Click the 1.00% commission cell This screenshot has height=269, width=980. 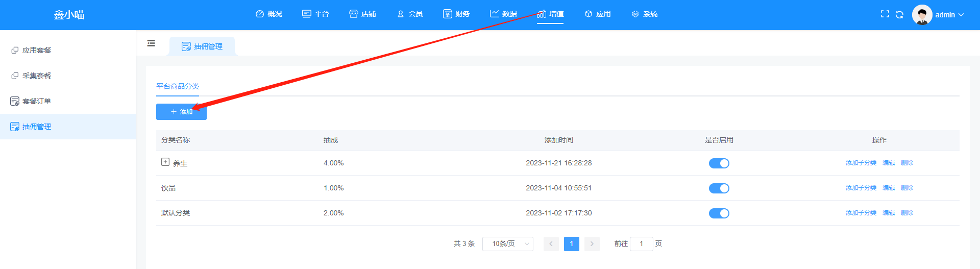(x=334, y=188)
